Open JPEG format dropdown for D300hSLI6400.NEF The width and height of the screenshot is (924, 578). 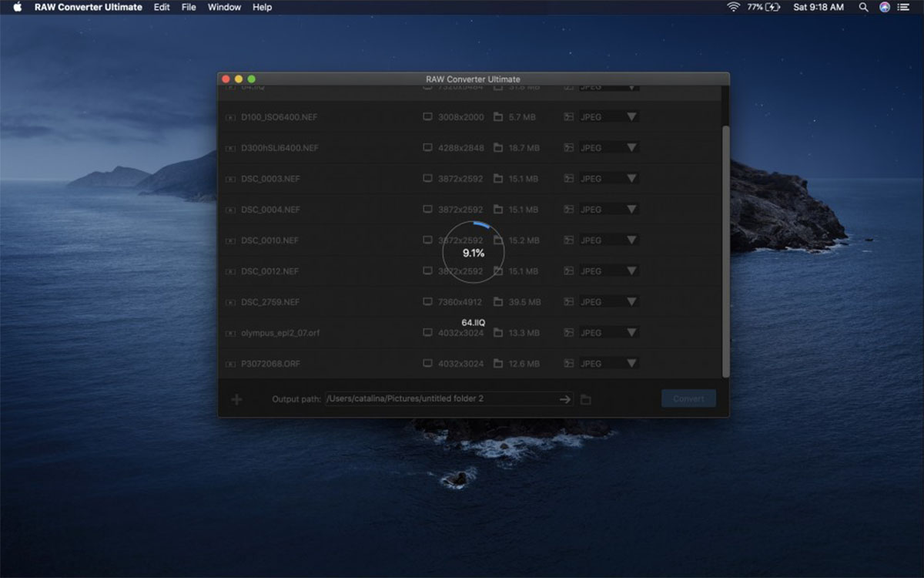tap(609, 148)
